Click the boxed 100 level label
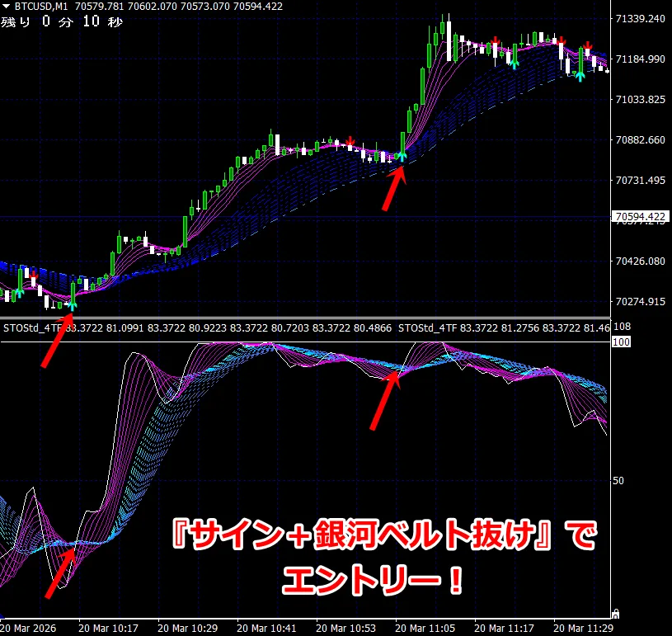Screen dimensions: 672x636 (x=621, y=342)
